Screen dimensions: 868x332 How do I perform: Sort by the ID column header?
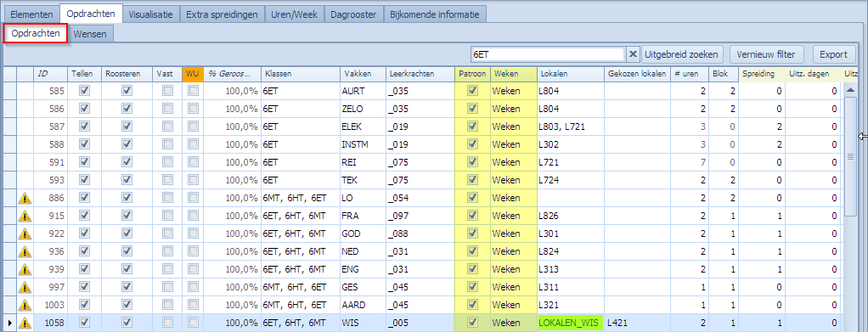pos(50,74)
